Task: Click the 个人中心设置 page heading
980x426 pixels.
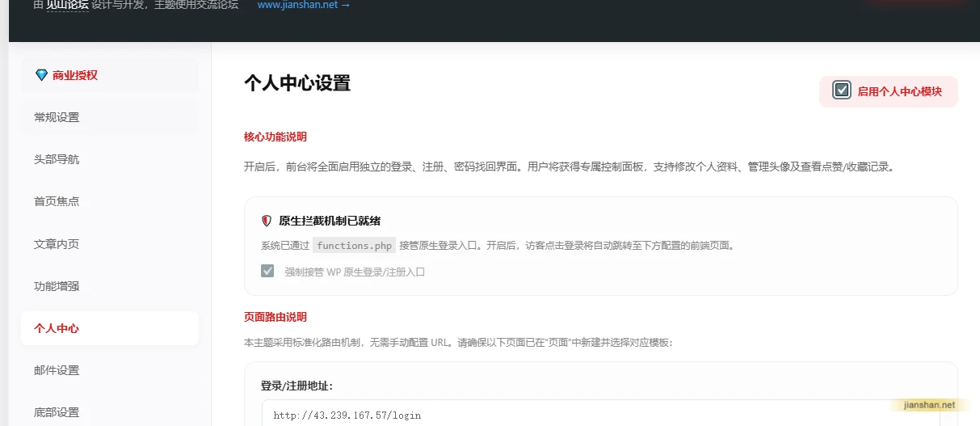Action: 297,83
